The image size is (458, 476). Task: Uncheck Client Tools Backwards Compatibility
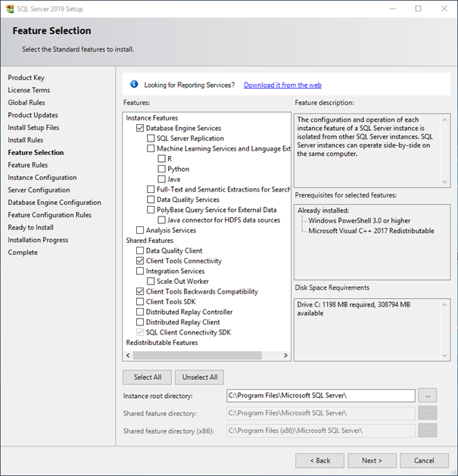(140, 291)
